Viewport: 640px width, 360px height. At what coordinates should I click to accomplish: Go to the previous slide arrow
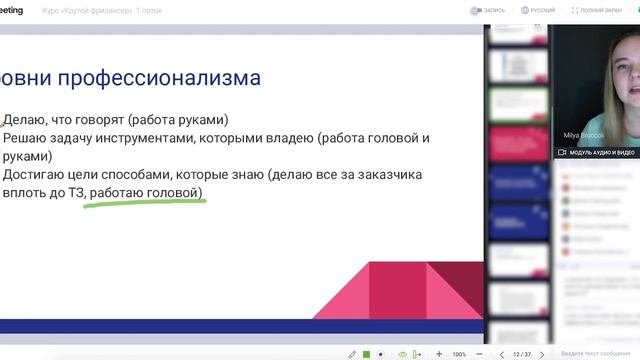click(502, 355)
